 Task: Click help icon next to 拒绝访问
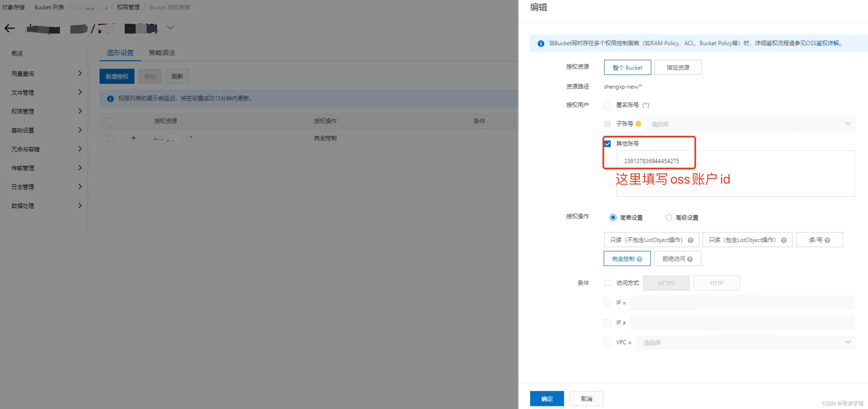pyautogui.click(x=690, y=259)
